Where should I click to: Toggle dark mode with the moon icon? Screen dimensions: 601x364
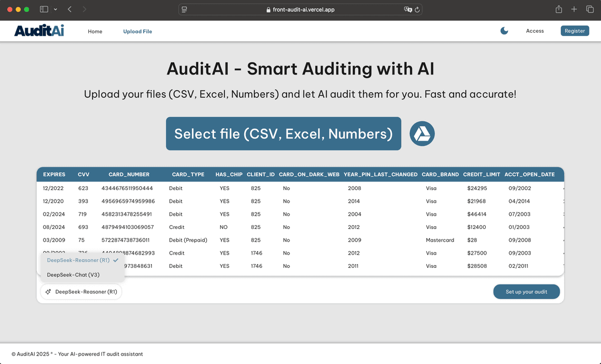coord(504,31)
